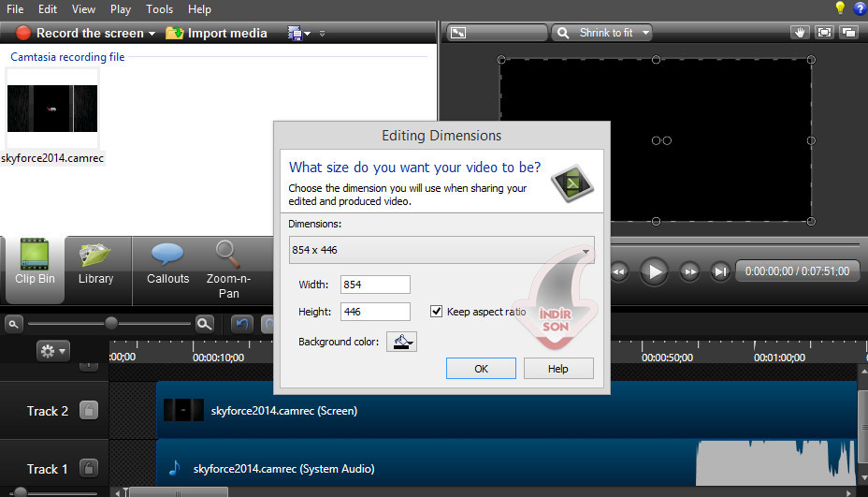
Task: Click timeline scroll right arrow
Action: click(848, 492)
